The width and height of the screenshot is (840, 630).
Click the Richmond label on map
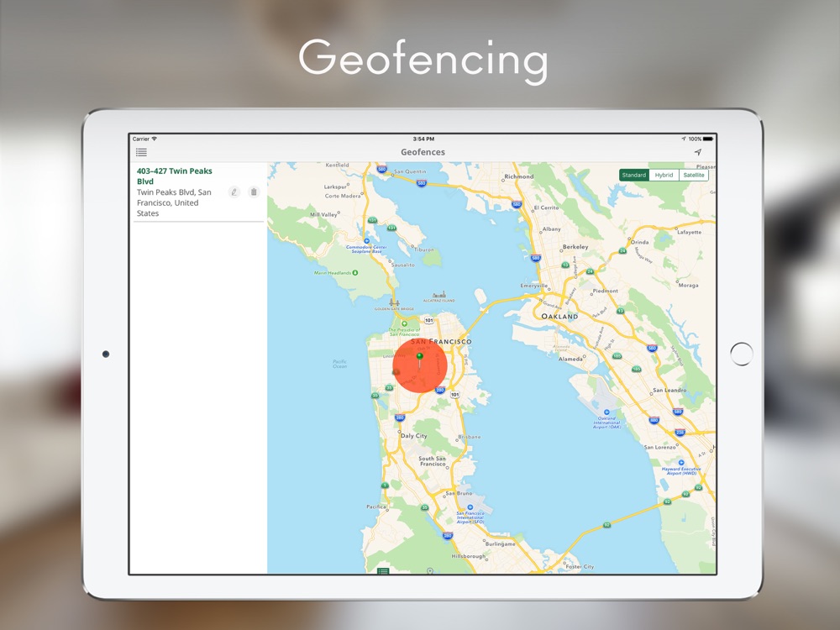[x=518, y=176]
